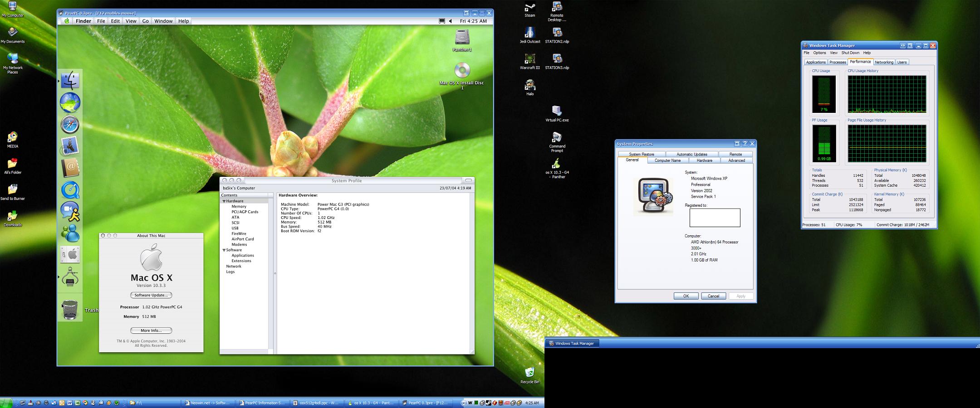Select AirPort Card in contents list

coord(243,239)
